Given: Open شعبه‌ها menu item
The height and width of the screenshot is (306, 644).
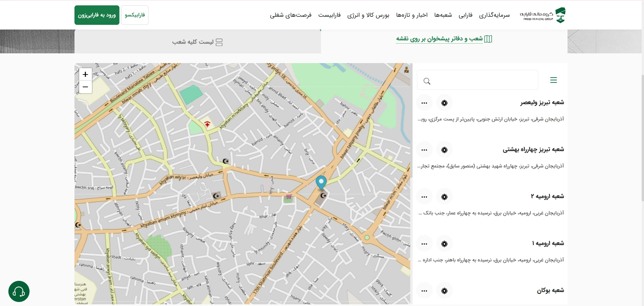Looking at the screenshot, I should pos(443,15).
